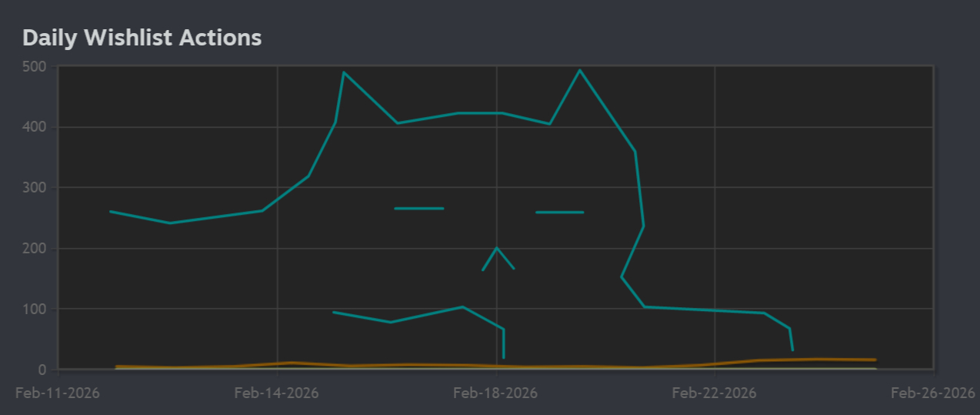This screenshot has height=415, width=980.
Task: Click the left peak tip of teal line
Action: (x=343, y=72)
